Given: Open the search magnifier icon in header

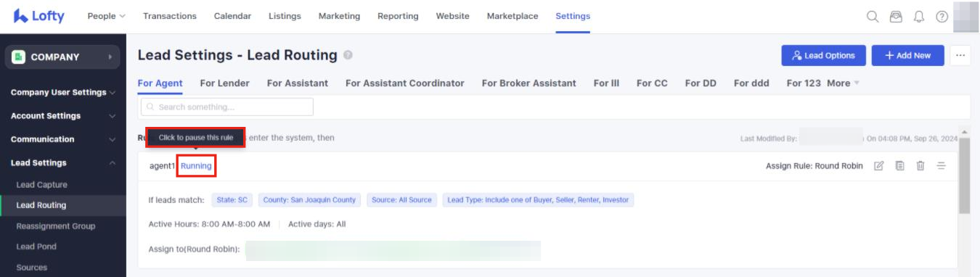Looking at the screenshot, I should pos(873,17).
